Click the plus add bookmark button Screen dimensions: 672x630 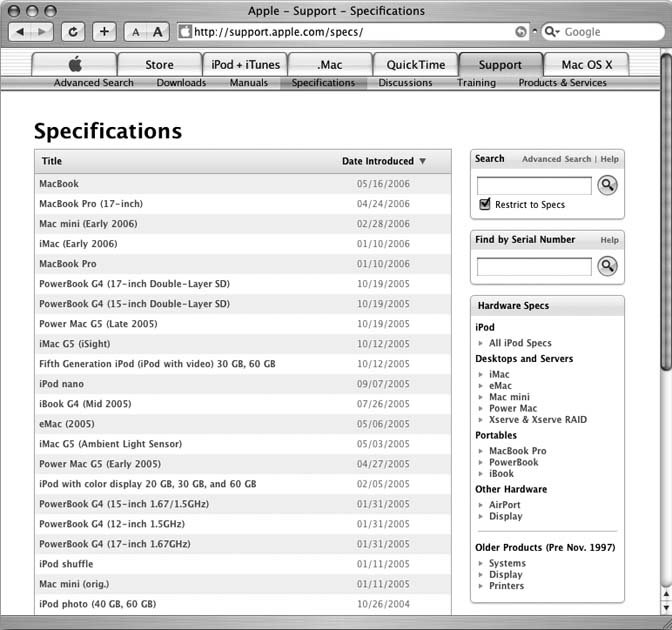[x=104, y=32]
